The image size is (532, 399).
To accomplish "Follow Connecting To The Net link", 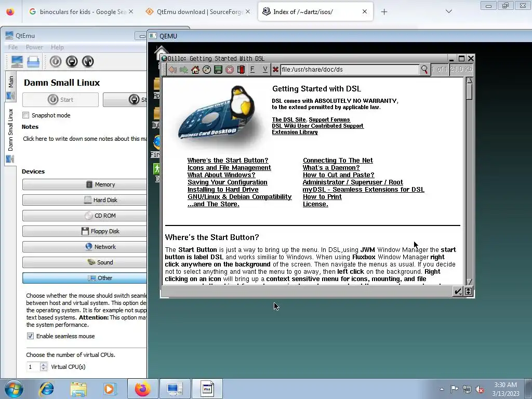I will (x=338, y=160).
